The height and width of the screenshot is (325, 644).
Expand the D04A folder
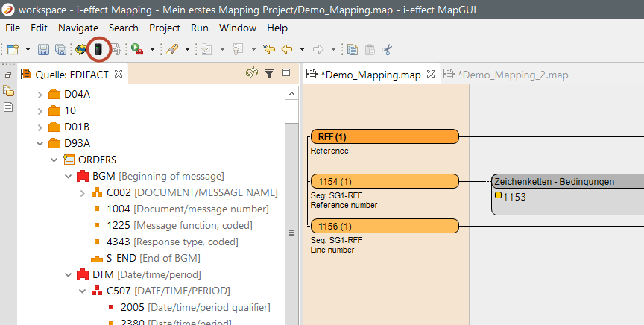[x=40, y=95]
